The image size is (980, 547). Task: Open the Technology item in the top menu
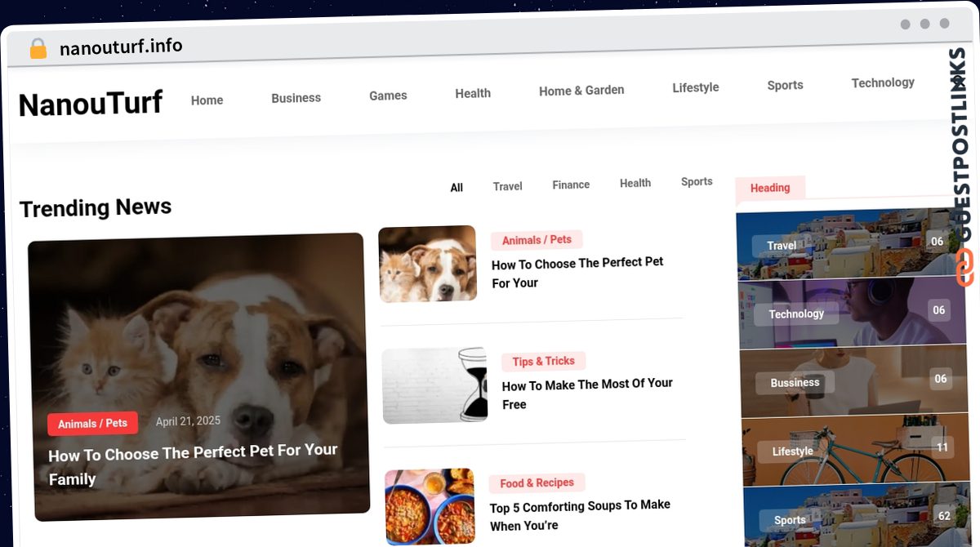pyautogui.click(x=883, y=82)
